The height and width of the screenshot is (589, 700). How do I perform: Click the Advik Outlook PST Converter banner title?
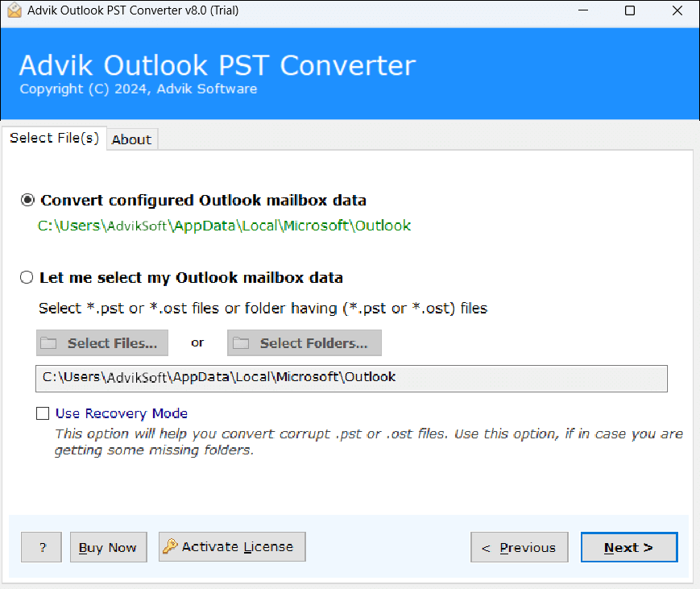click(217, 65)
